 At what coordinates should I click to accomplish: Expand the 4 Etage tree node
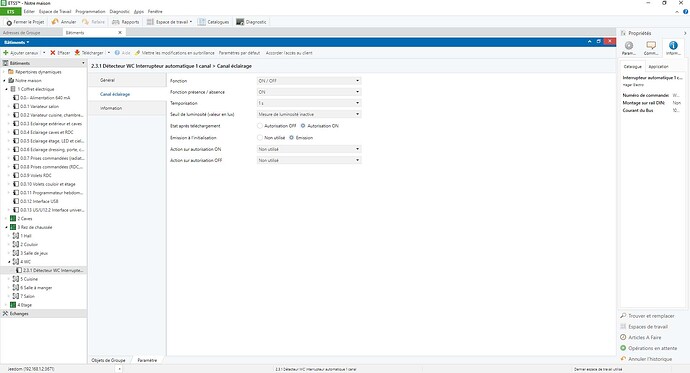[x=6, y=305]
